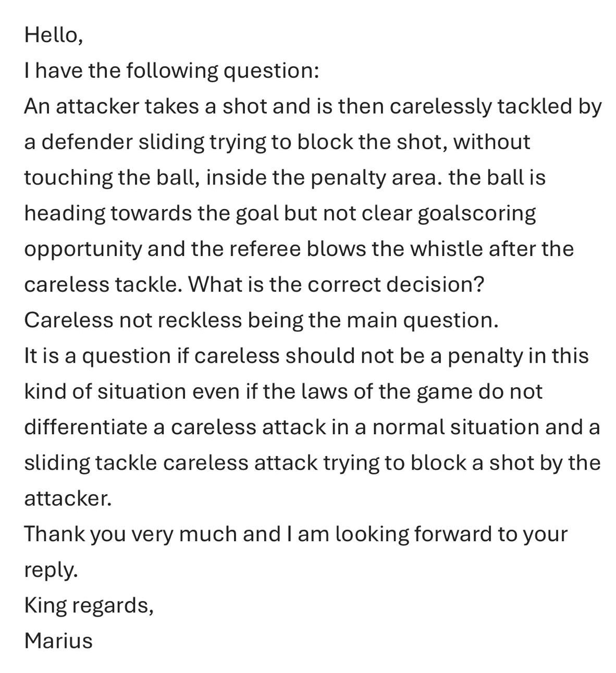Click the text "It is a question if careless"
616x673 pixels.
pos(152,356)
